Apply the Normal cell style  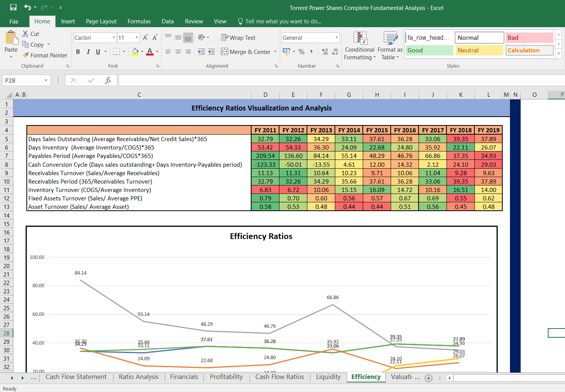point(479,37)
